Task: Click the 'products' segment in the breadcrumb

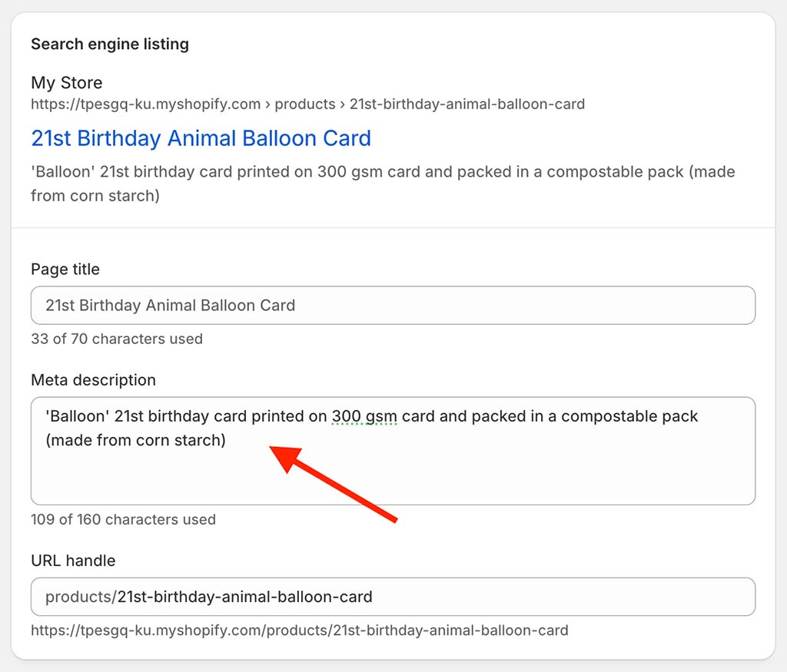Action: 305,104
